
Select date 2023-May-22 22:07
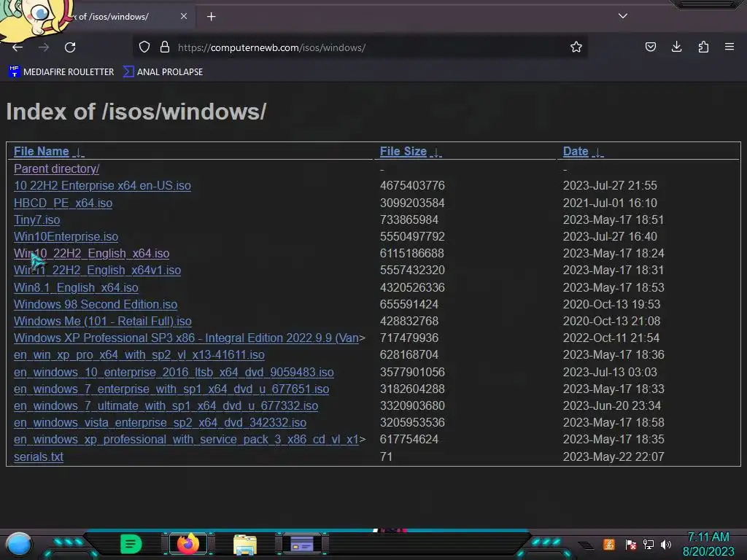coord(614,456)
